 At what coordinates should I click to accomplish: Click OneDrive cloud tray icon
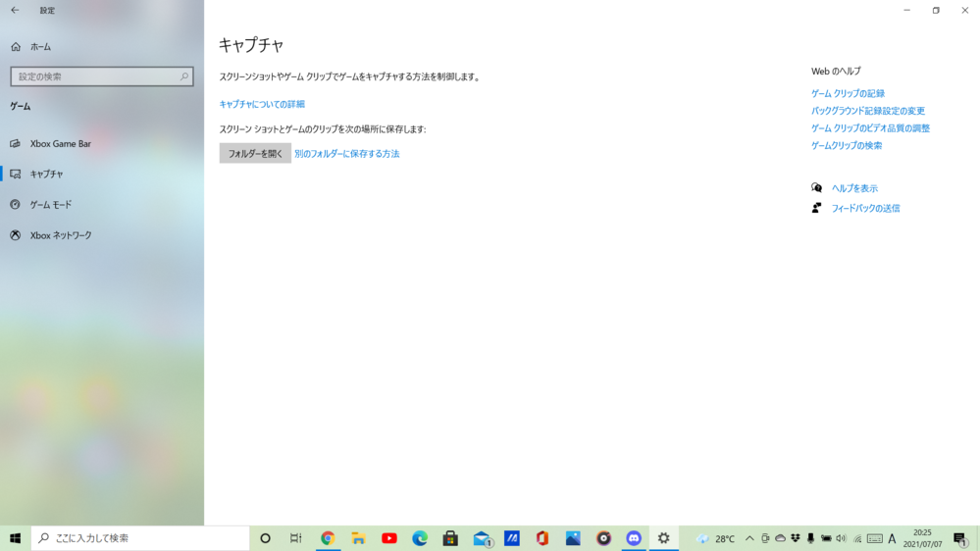pos(780,538)
